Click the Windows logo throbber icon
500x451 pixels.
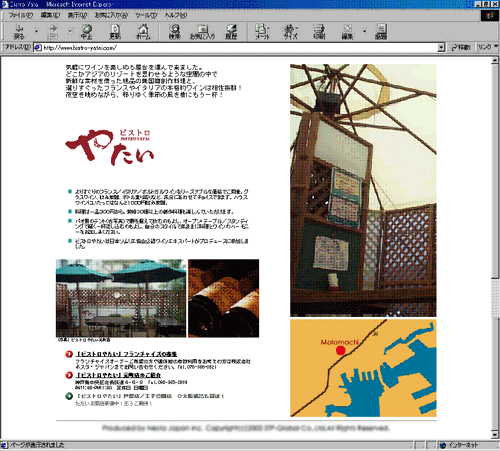point(490,16)
